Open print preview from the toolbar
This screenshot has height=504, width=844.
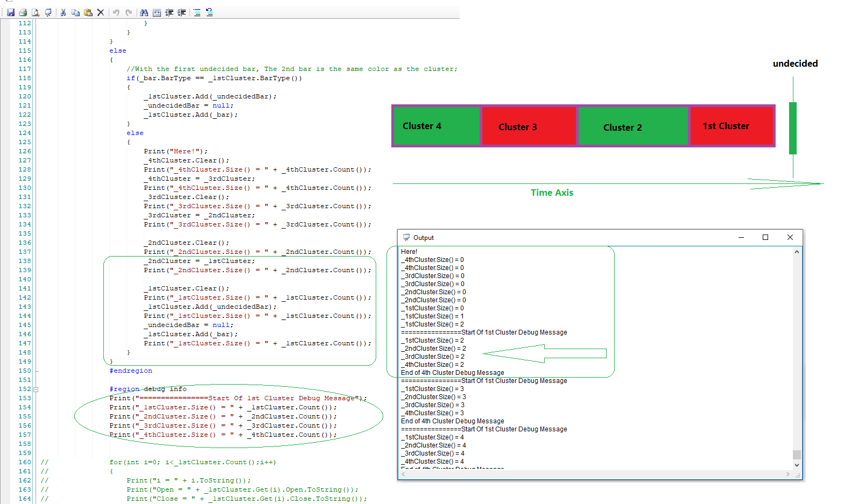[x=36, y=12]
